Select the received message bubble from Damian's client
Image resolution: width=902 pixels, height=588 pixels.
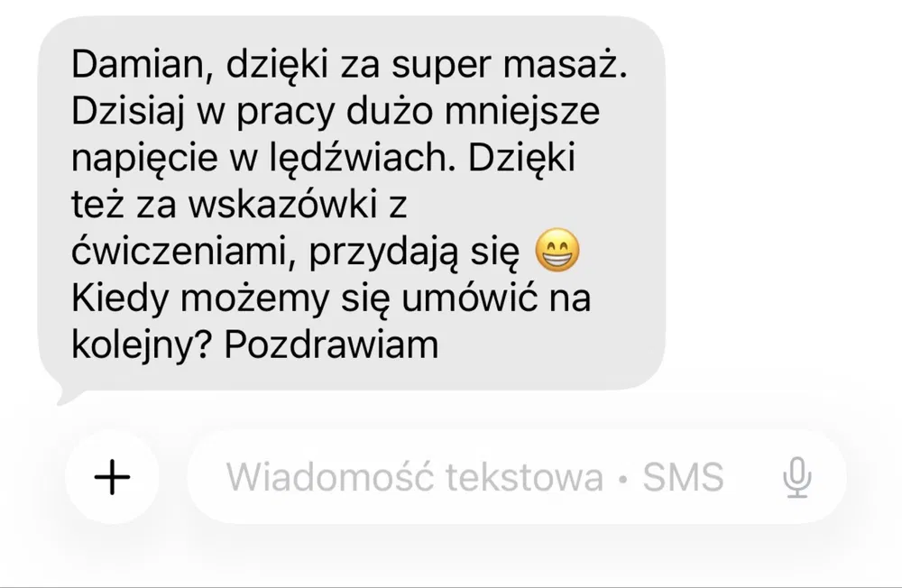[352, 204]
